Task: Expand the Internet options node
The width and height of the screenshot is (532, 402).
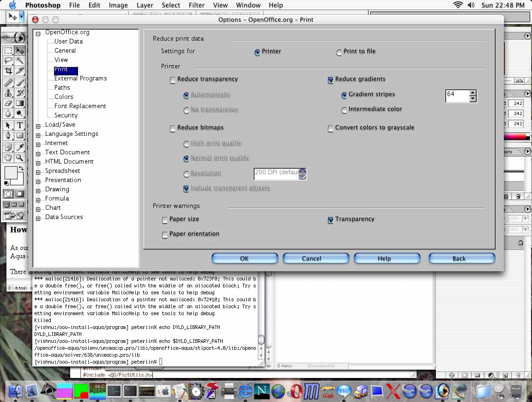Action: click(x=38, y=144)
